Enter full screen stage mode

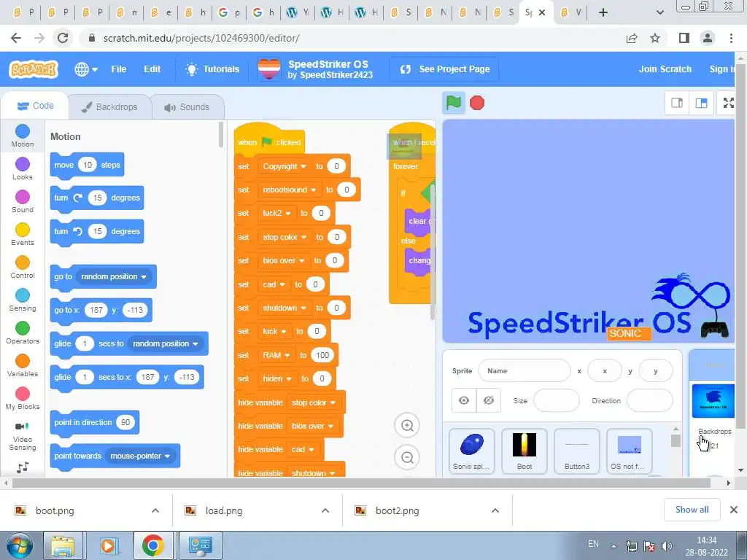[729, 103]
